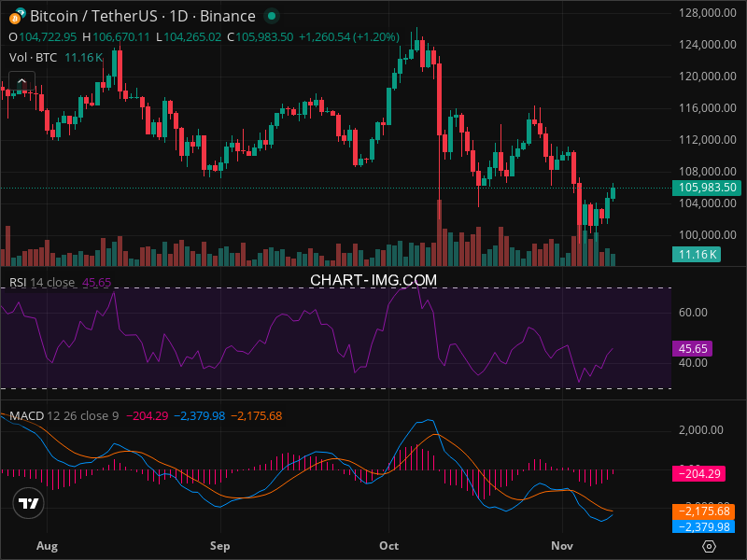Click the TradingView logo badge
Image resolution: width=747 pixels, height=560 pixels.
tap(29, 503)
